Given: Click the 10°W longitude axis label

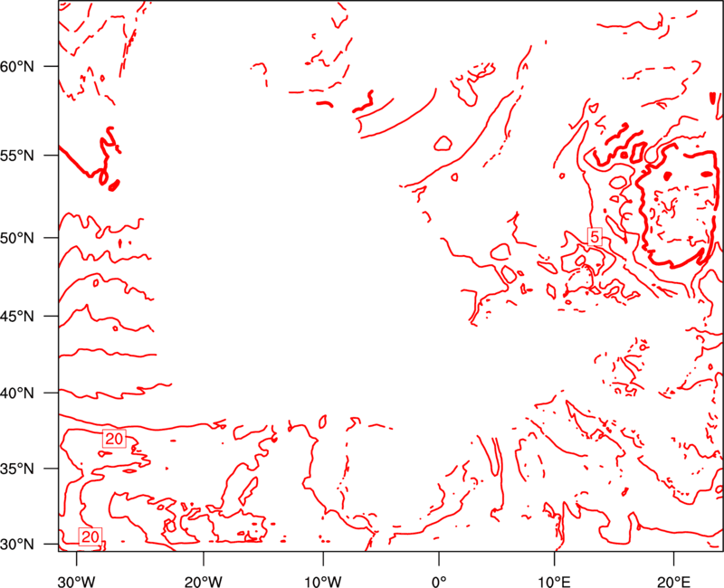Looking at the screenshot, I should pos(323,582).
